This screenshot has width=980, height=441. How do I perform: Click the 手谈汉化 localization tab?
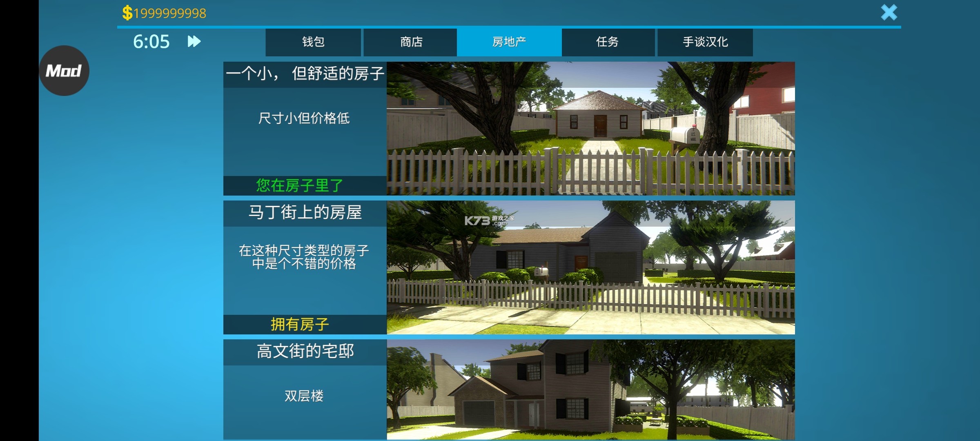(x=705, y=42)
